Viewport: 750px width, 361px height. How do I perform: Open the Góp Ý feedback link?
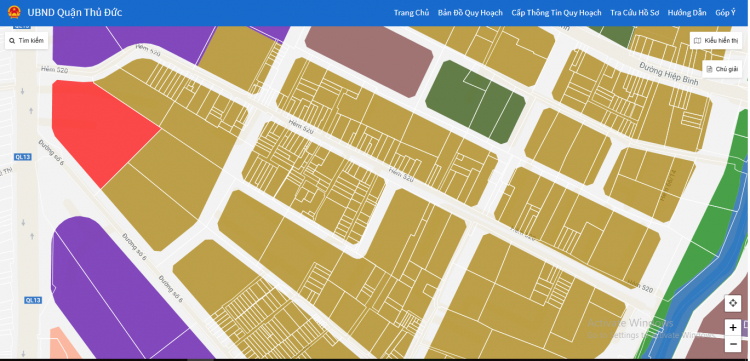pos(725,13)
